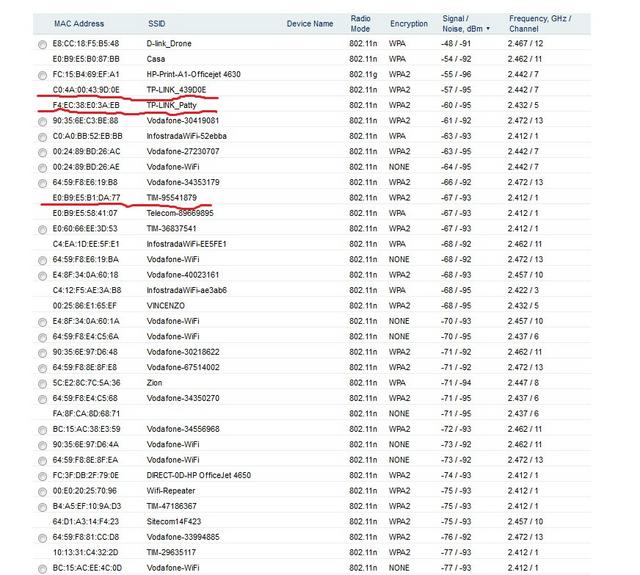Select the Zion network radio button
640x575 pixels.
[x=42, y=384]
